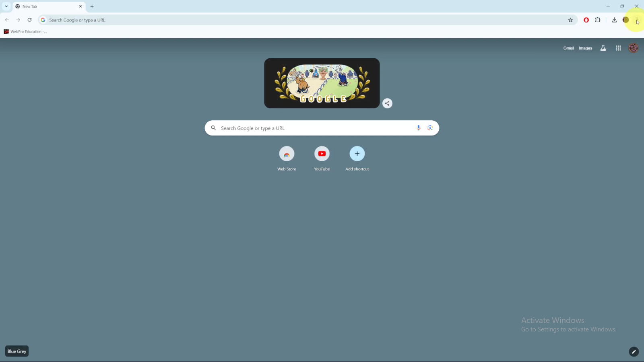The height and width of the screenshot is (362, 644).
Task: Open a new tab with plus button
Action: (92, 6)
